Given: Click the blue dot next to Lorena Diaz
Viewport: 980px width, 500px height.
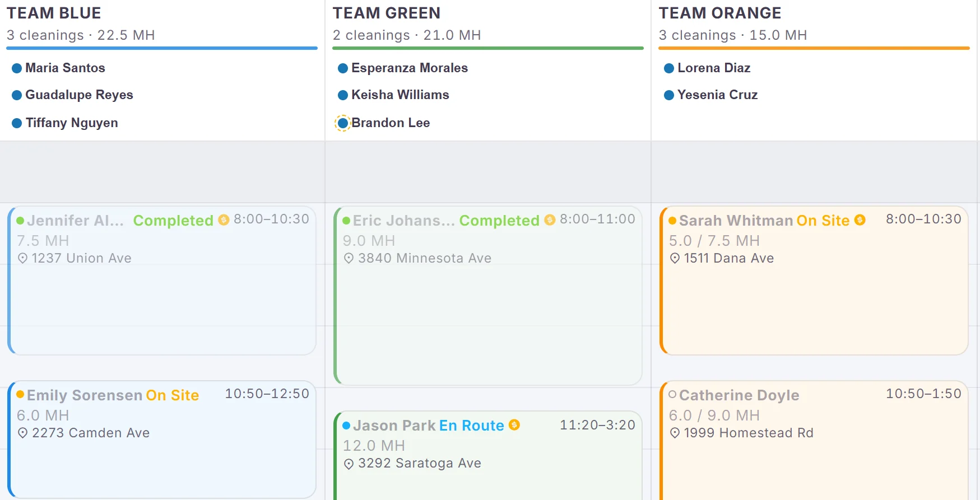Looking at the screenshot, I should point(669,68).
